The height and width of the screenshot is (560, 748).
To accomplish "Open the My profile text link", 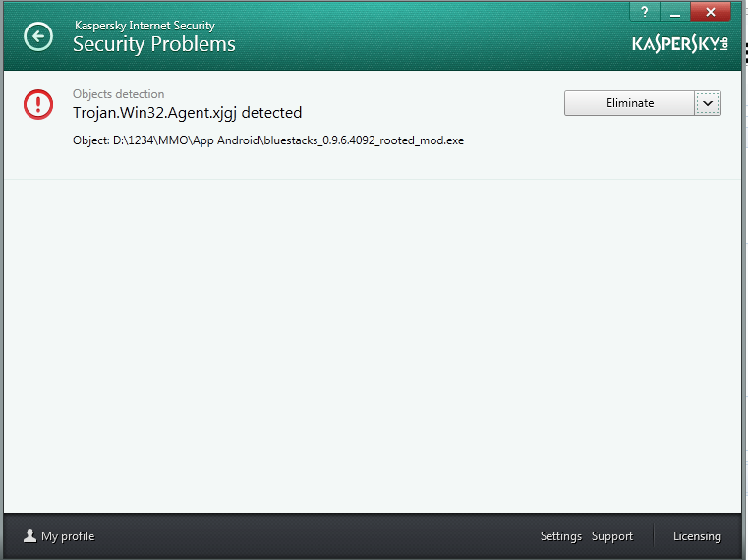I will point(68,536).
